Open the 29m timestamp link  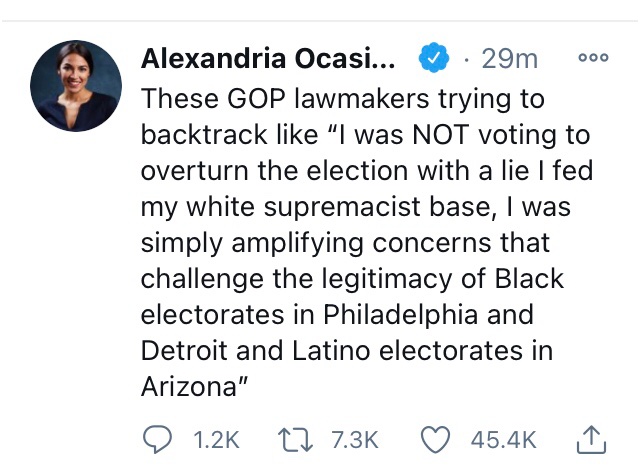coord(509,58)
